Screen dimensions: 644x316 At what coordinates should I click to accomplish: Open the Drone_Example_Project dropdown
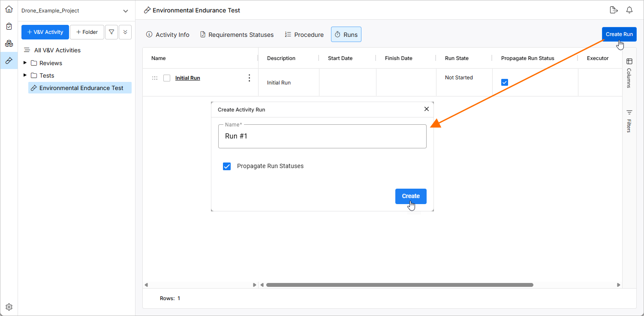pos(125,11)
